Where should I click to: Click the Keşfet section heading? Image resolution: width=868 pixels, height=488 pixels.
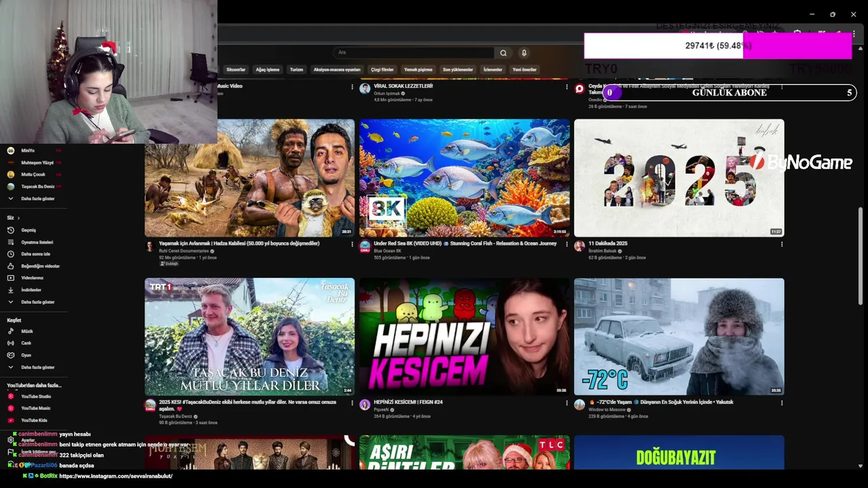pyautogui.click(x=14, y=320)
